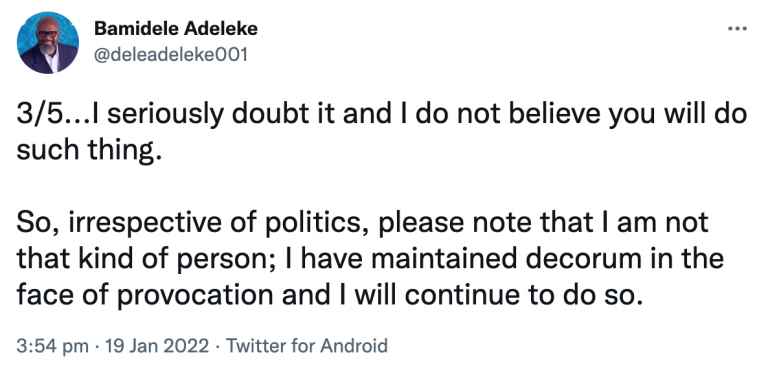768x377 pixels.
Task: Open the @deleadeleke001 handle link
Action: coord(170,55)
